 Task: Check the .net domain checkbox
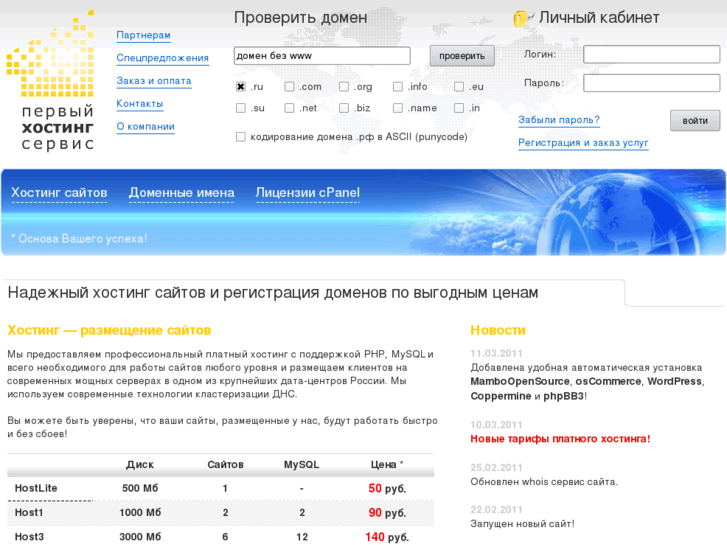pyautogui.click(x=289, y=108)
